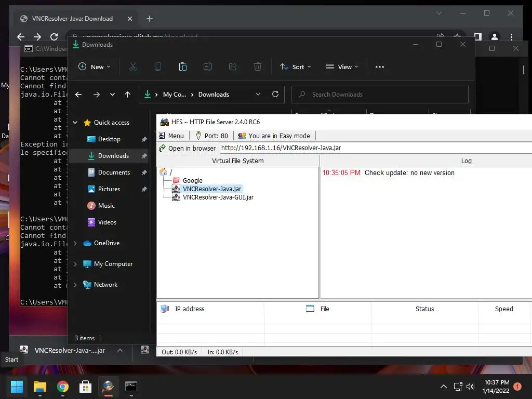Click the 'Check update: no new version' log entry
Viewport: 532px width, 399px height.
(x=409, y=172)
